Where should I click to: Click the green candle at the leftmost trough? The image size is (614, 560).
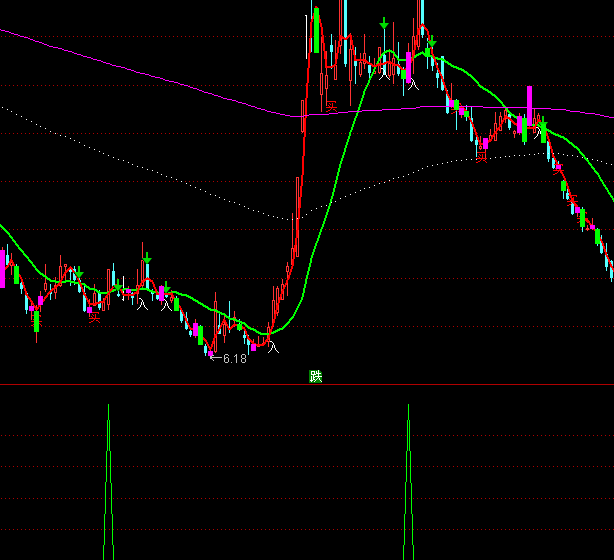(37, 322)
